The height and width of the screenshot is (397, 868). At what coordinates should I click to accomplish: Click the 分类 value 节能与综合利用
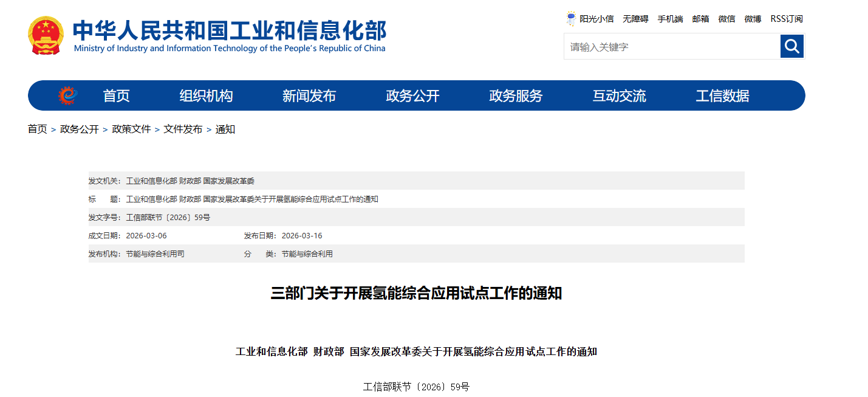click(307, 254)
